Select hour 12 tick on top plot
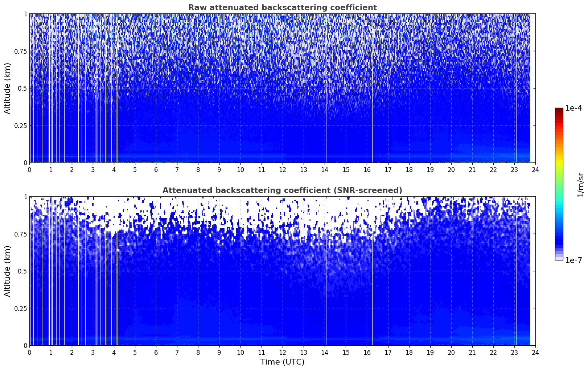 (x=283, y=169)
